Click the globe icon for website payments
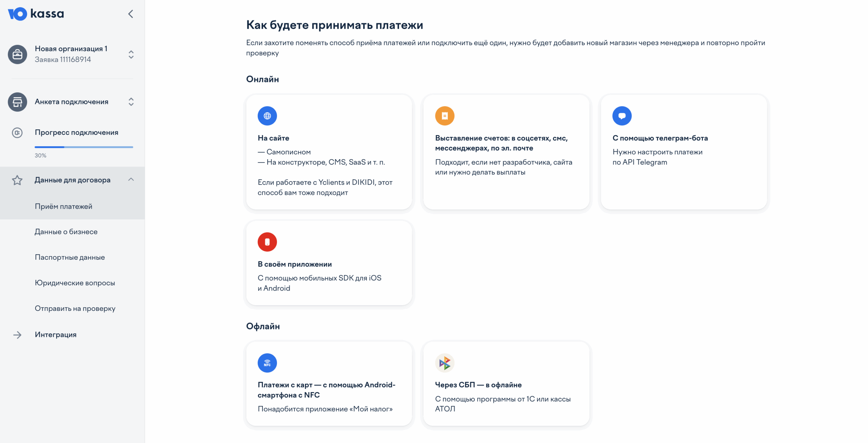Viewport: 868px width, 443px height. [x=267, y=116]
